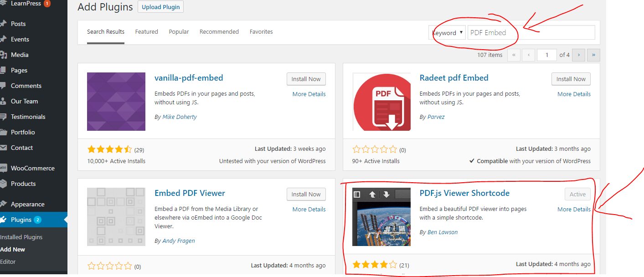View More Details for Embed PDF Viewer

pyautogui.click(x=309, y=210)
